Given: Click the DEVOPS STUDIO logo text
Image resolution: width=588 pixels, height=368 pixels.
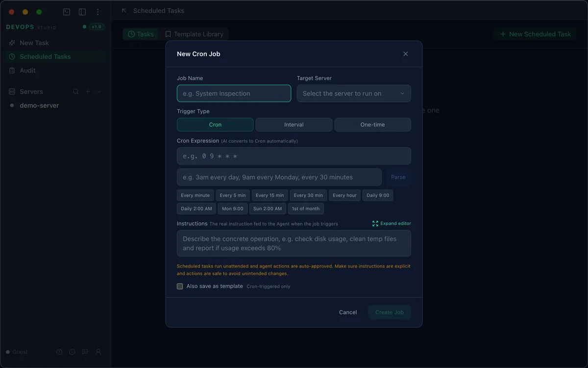Looking at the screenshot, I should [31, 27].
